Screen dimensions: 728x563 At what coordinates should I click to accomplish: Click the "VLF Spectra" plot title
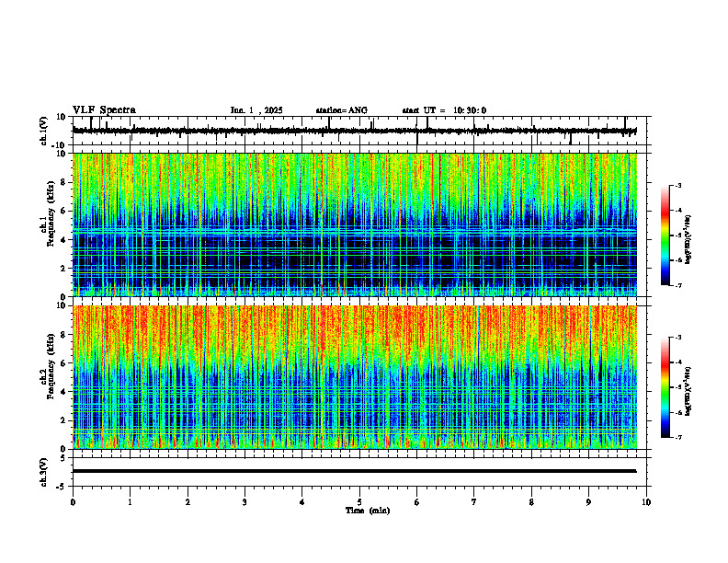[104, 110]
